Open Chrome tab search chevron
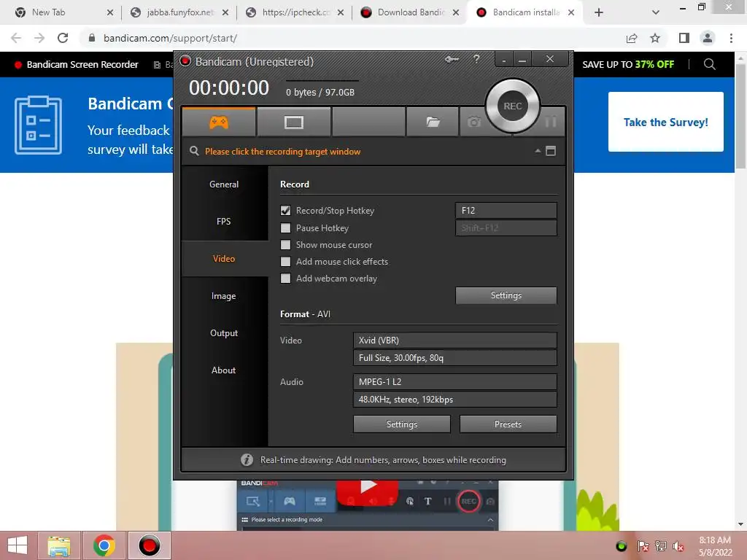The height and width of the screenshot is (560, 747). [656, 12]
